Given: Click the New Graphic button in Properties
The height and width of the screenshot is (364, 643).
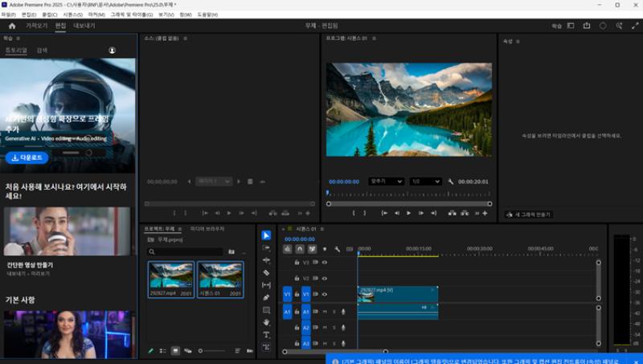Looking at the screenshot, I should (x=529, y=215).
